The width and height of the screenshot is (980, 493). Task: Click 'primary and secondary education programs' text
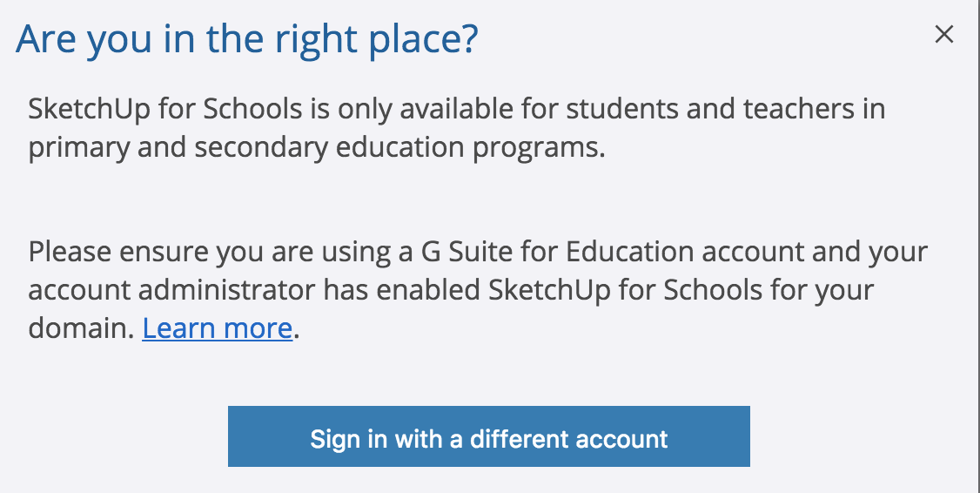(316, 148)
